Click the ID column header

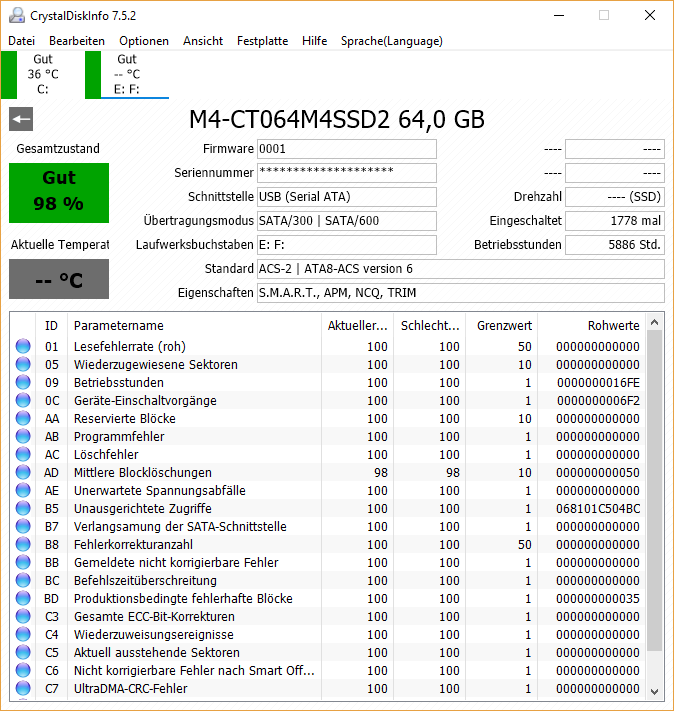pos(51,326)
